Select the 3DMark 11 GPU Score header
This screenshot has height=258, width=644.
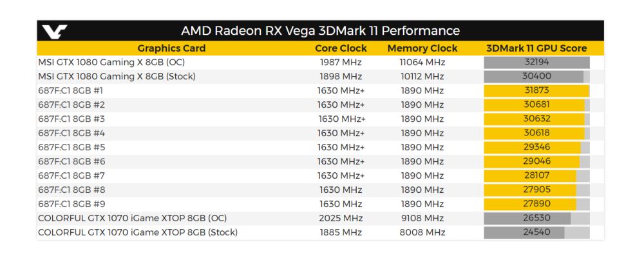pyautogui.click(x=536, y=48)
